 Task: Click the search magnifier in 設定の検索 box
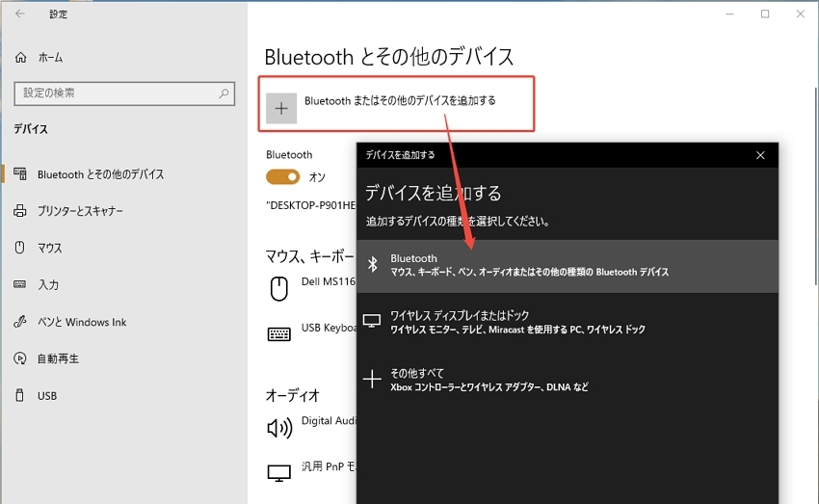[x=224, y=93]
